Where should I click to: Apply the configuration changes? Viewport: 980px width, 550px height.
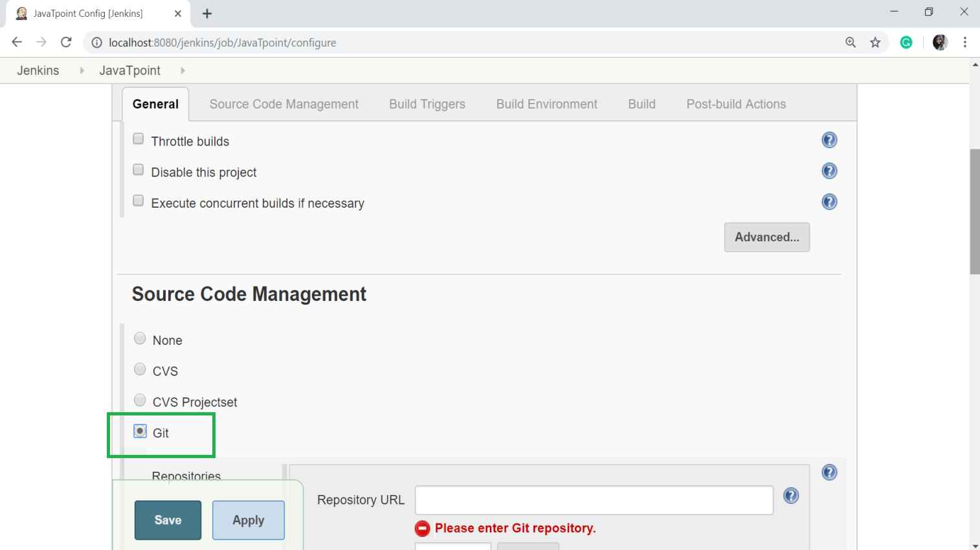click(249, 520)
